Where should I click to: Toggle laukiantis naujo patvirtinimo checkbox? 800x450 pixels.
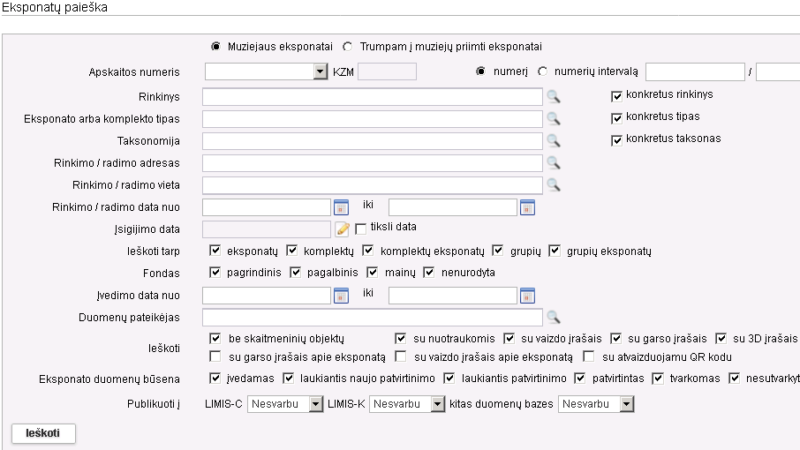point(289,378)
